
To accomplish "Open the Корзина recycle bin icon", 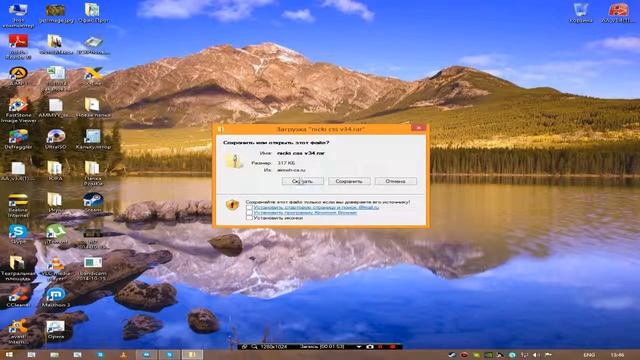I will click(580, 13).
